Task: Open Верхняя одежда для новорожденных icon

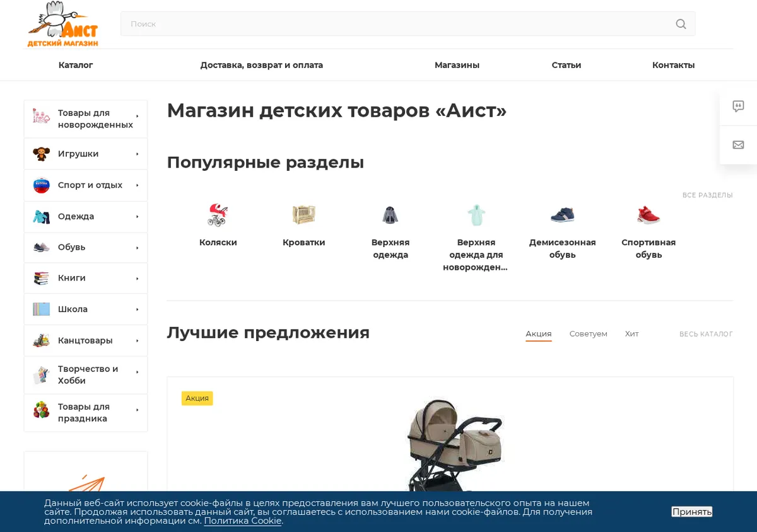Action: [476, 215]
